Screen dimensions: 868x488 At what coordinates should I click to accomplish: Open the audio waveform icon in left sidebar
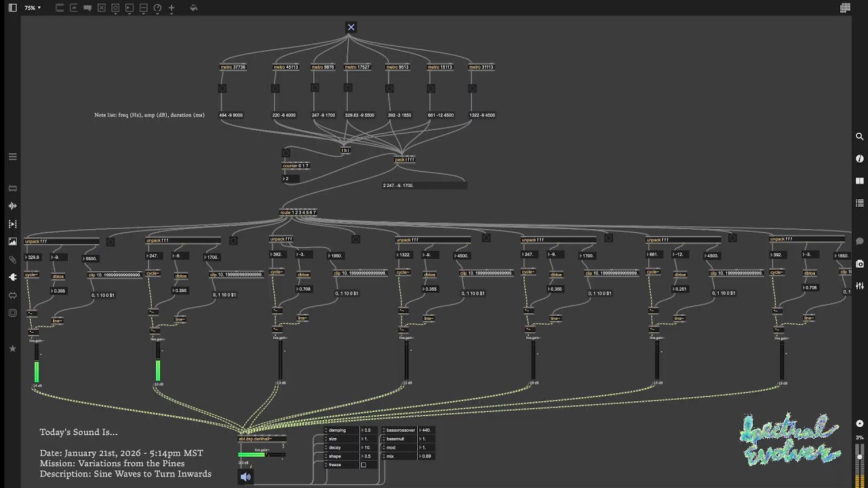(12, 206)
